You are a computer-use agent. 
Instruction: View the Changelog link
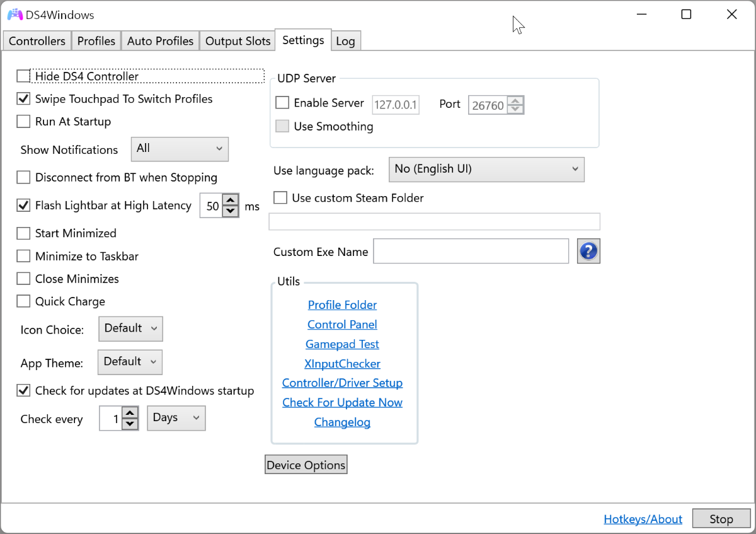pyautogui.click(x=342, y=422)
